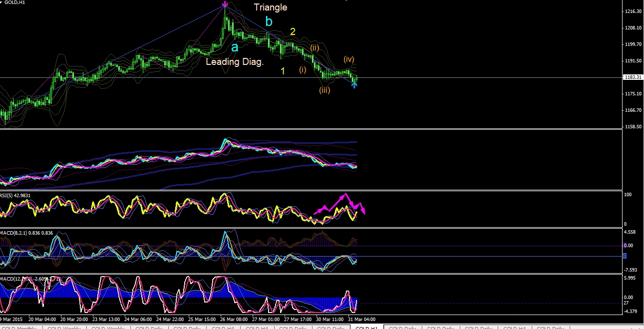Viewport: 644px width, 329px height.
Task: Click the current price tag 1183.31
Action: click(x=633, y=77)
